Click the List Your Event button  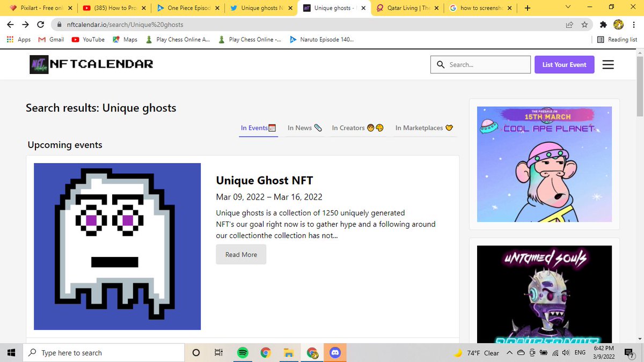(564, 64)
